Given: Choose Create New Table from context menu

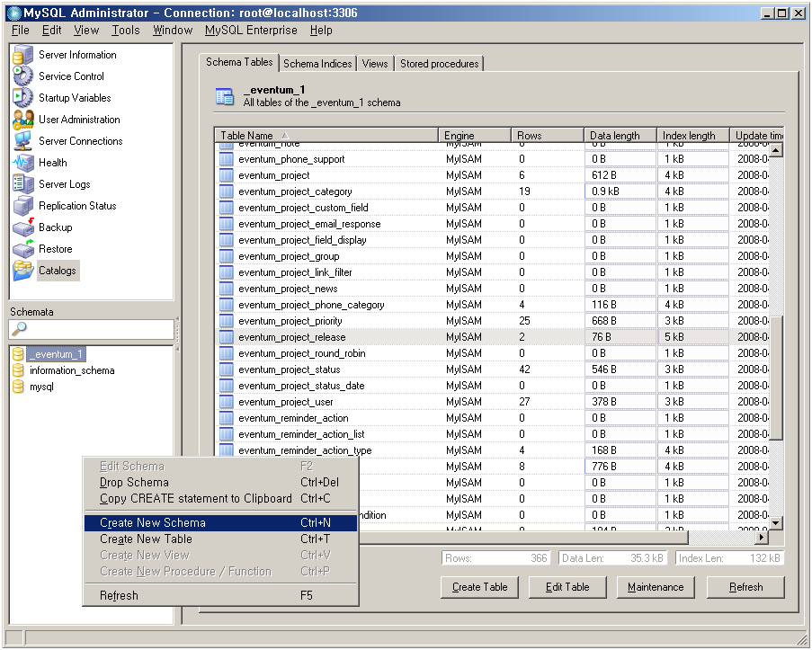Looking at the screenshot, I should [x=220, y=539].
